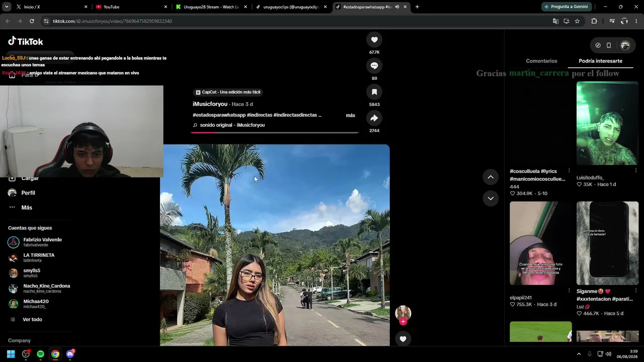Screen dimensions: 644x362
Task: Switch to the YouTube browser tab
Action: coord(131,7)
